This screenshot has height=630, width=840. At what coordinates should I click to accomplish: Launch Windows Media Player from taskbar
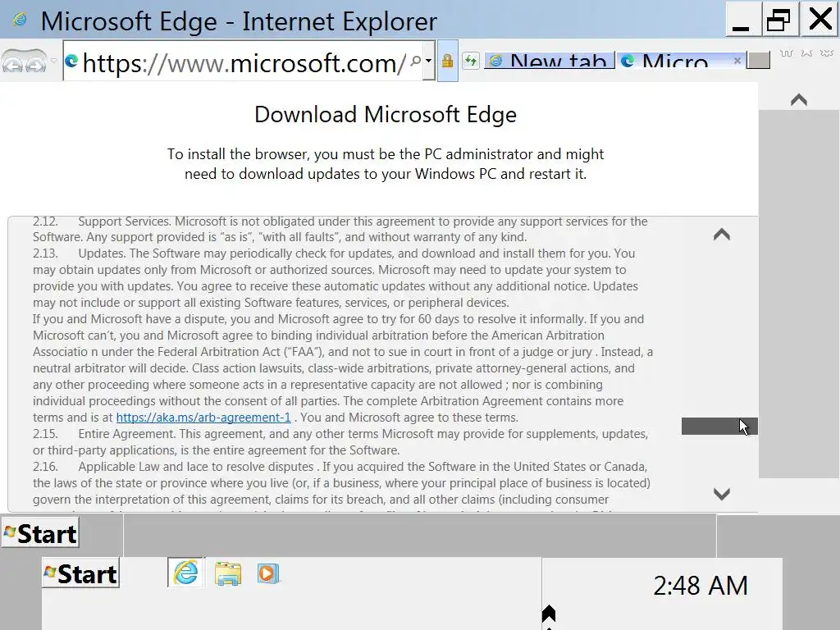(268, 573)
